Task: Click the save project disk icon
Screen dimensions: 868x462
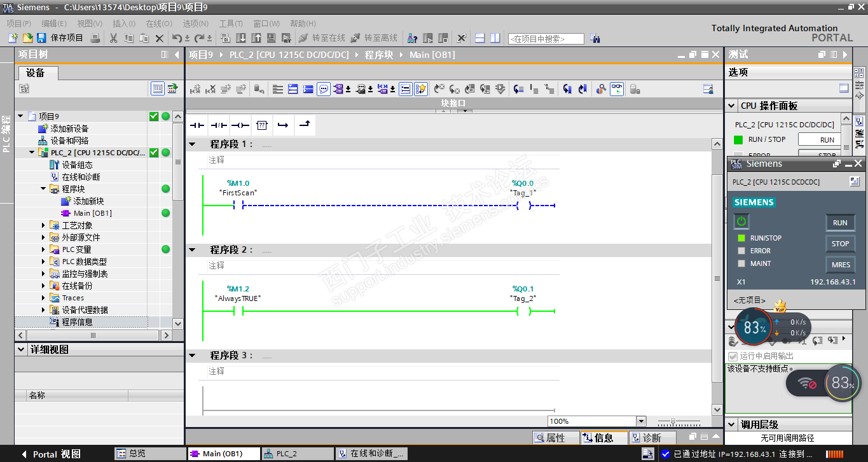Action: point(41,38)
